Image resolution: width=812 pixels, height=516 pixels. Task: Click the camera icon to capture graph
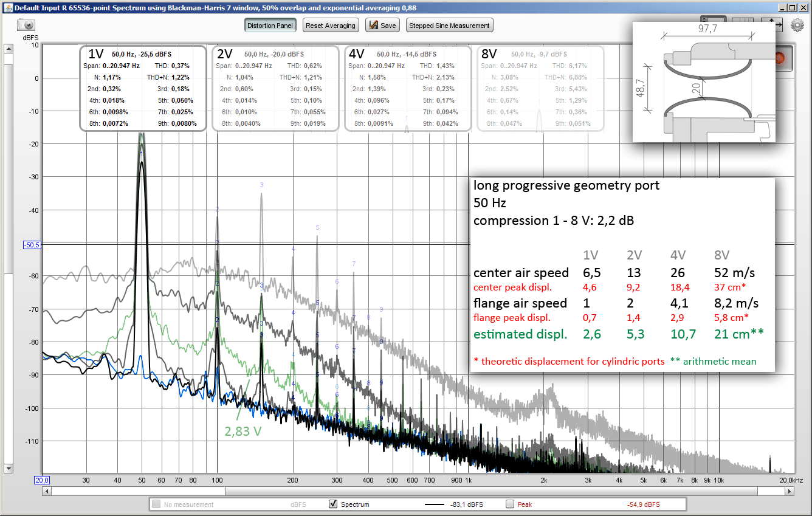coord(27,25)
